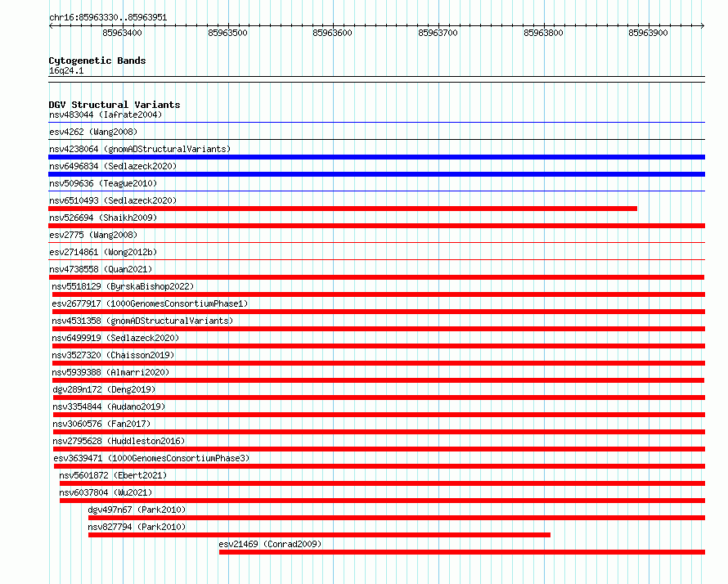The image size is (728, 584).
Task: Click the red bar under nsv6510493
Action: pos(343,209)
